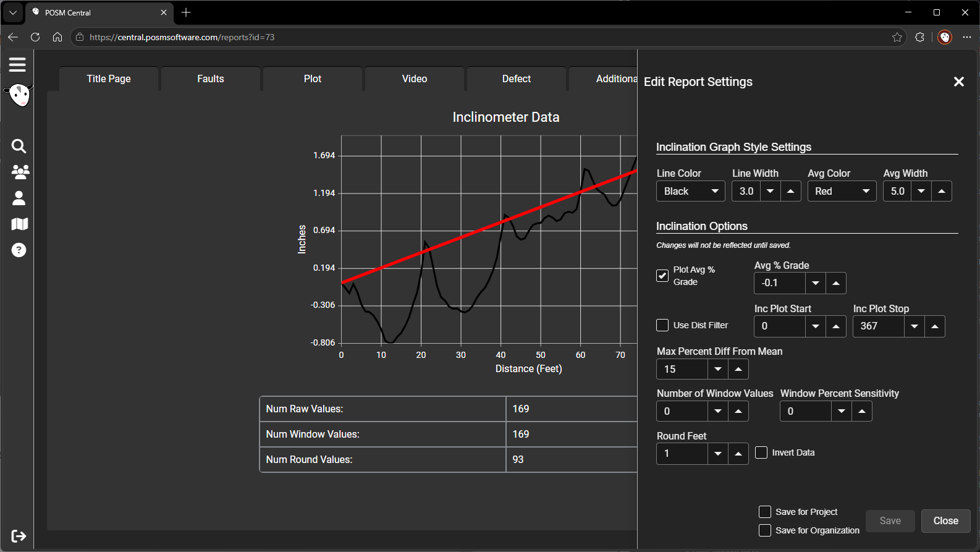
Task: Open the single user profile icon in the sidebar
Action: pyautogui.click(x=19, y=198)
